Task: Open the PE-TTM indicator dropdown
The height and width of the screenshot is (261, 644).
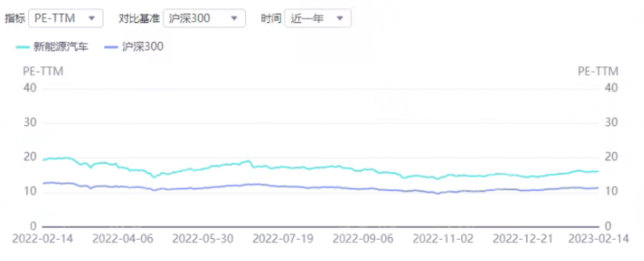Action: [64, 18]
